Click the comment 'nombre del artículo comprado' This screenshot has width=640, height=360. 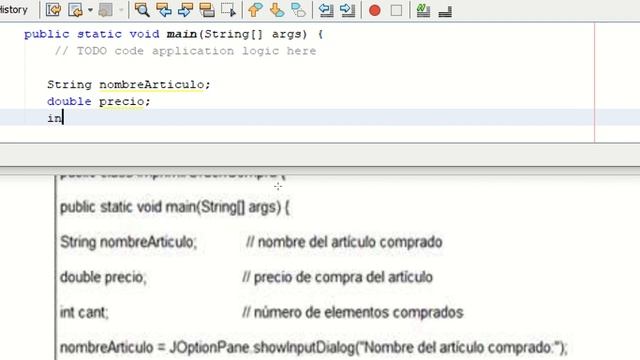(x=344, y=242)
